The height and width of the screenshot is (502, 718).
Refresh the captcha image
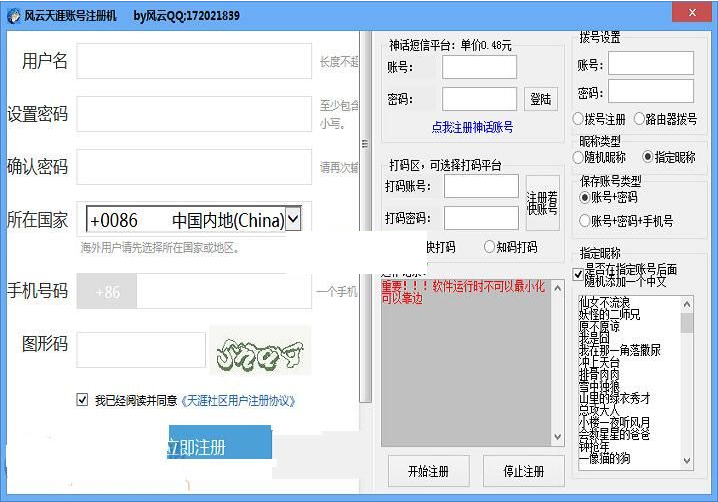(260, 352)
